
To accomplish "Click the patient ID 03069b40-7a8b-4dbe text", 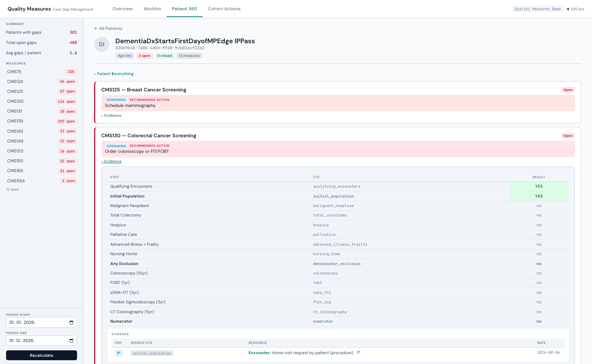I will click(160, 48).
